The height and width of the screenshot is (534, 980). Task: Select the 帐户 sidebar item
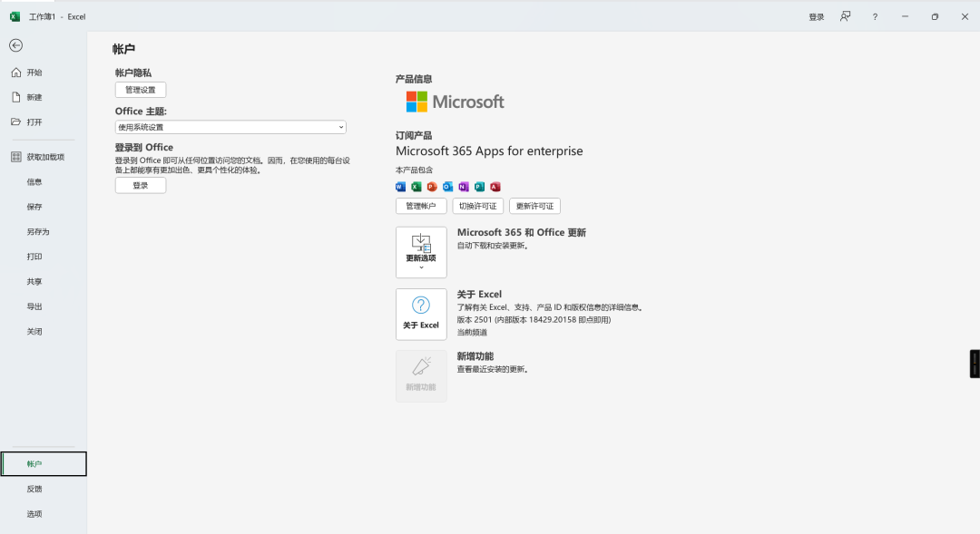tap(44, 464)
